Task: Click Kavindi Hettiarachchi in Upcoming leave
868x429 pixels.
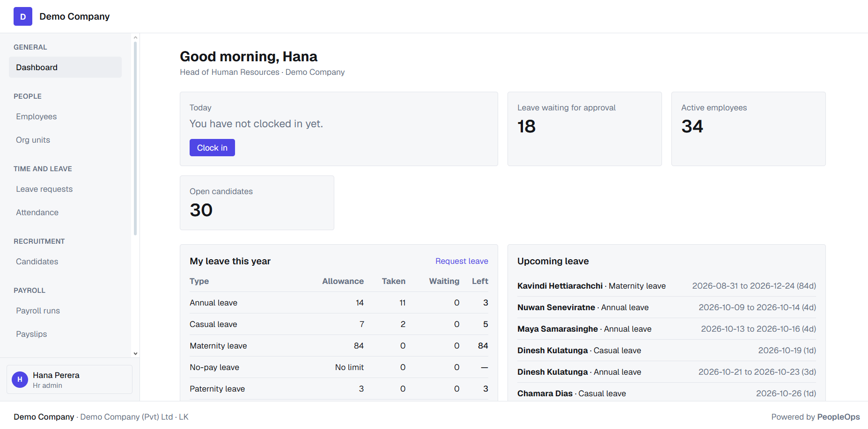Action: pyautogui.click(x=560, y=286)
